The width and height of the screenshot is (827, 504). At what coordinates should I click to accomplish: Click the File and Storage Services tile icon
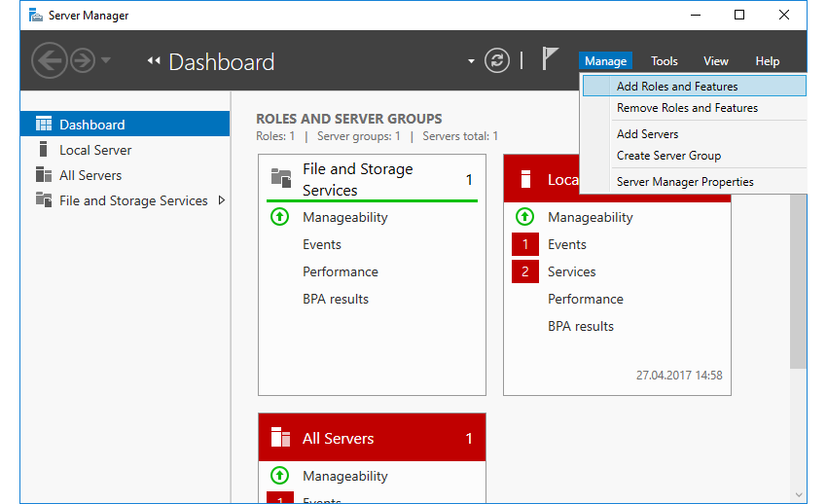coord(281,178)
